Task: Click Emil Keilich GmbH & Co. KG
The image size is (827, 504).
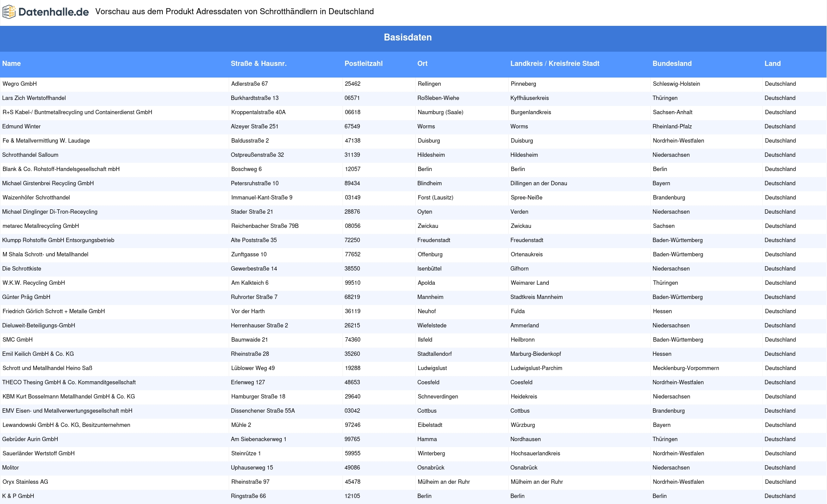Action: click(x=38, y=354)
